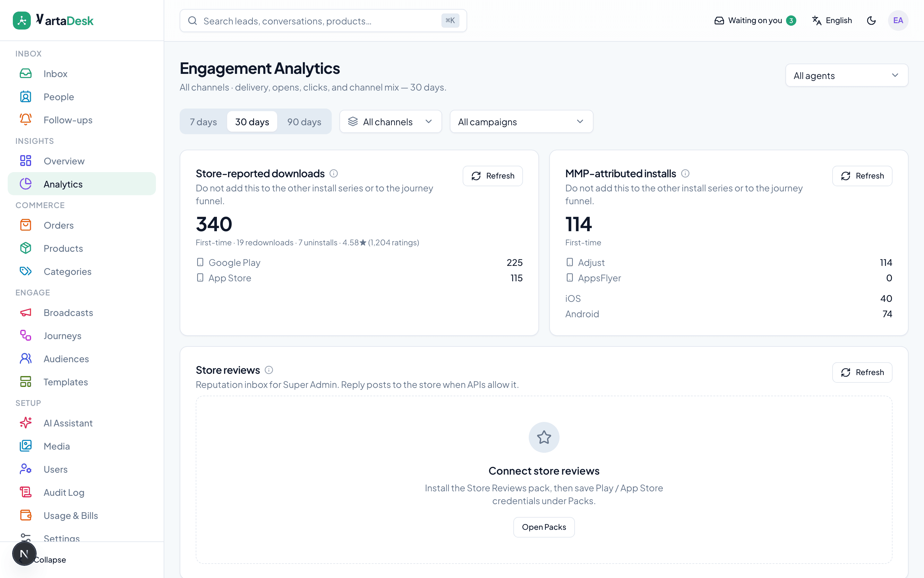This screenshot has height=578, width=924.
Task: Open the Waiting on you notifications
Action: point(755,21)
